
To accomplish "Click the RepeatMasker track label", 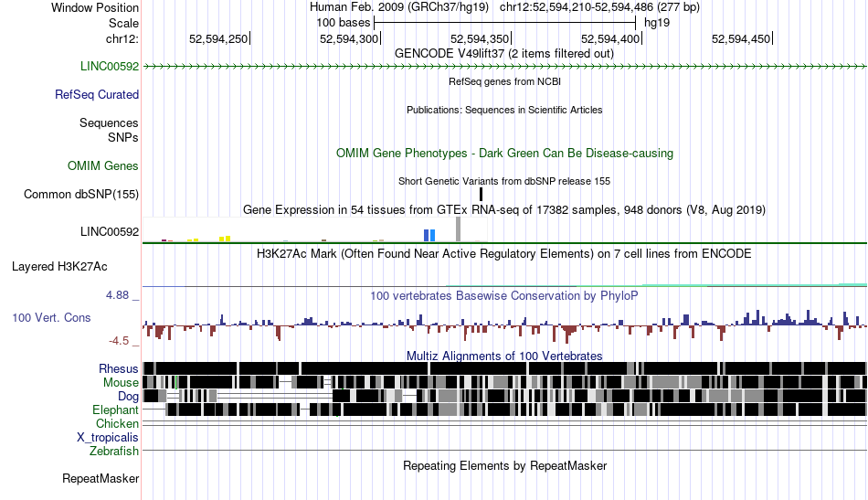I will (x=101, y=479).
